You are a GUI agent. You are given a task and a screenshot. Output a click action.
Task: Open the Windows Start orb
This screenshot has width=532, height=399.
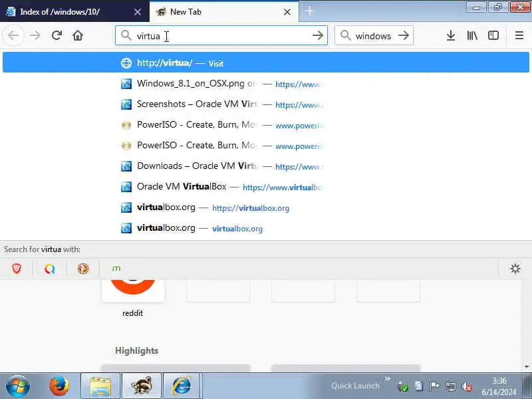(18, 386)
